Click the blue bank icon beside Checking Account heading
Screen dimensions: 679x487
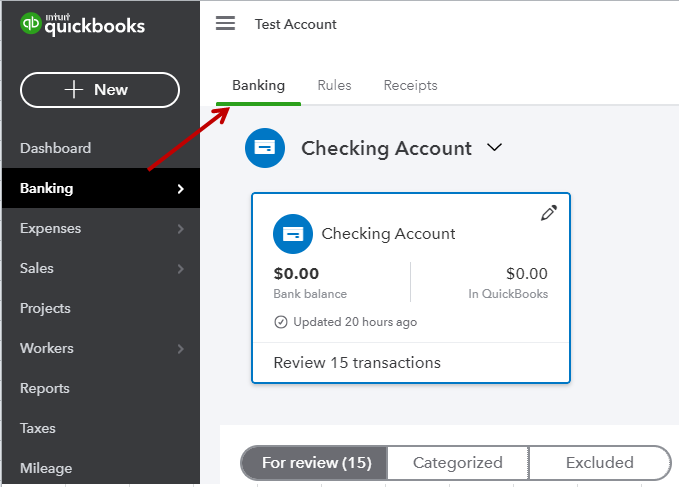click(265, 148)
